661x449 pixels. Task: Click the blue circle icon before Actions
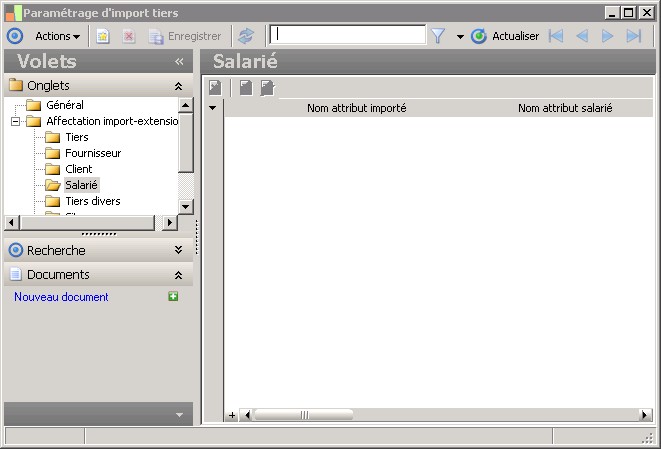coord(15,36)
